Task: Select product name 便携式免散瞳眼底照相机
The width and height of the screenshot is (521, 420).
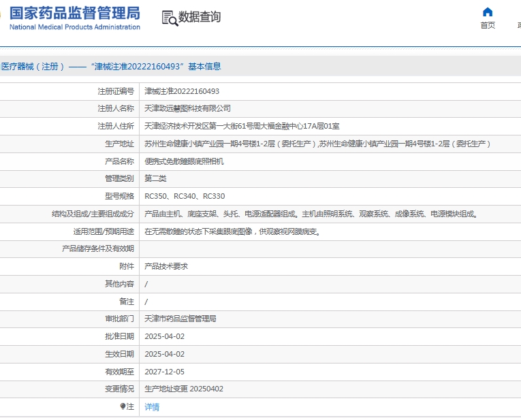Action: point(184,161)
